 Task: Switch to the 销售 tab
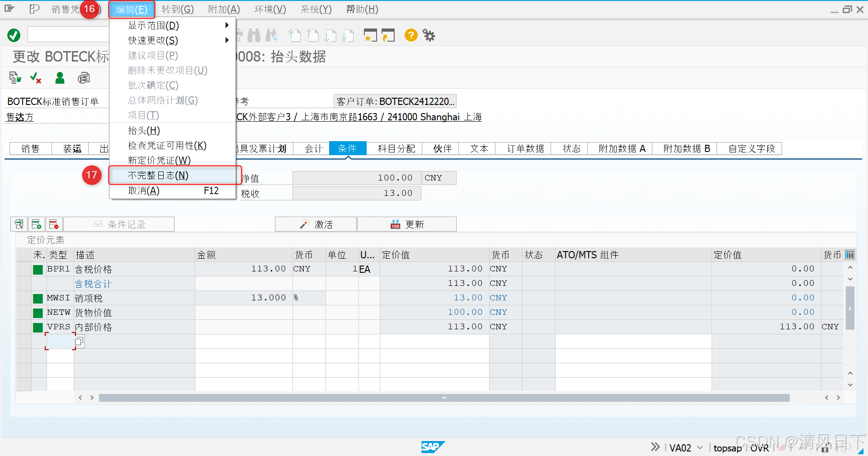pyautogui.click(x=30, y=148)
